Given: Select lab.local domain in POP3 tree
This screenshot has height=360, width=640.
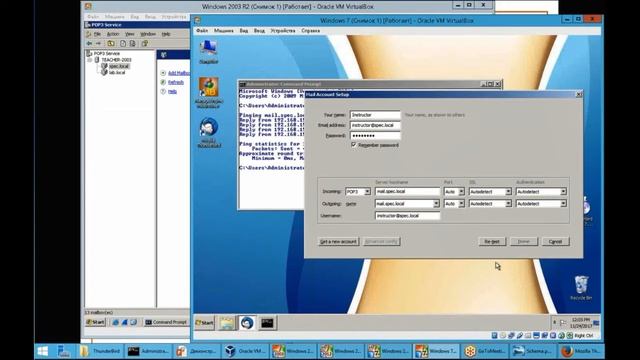Looking at the screenshot, I should click(x=117, y=72).
